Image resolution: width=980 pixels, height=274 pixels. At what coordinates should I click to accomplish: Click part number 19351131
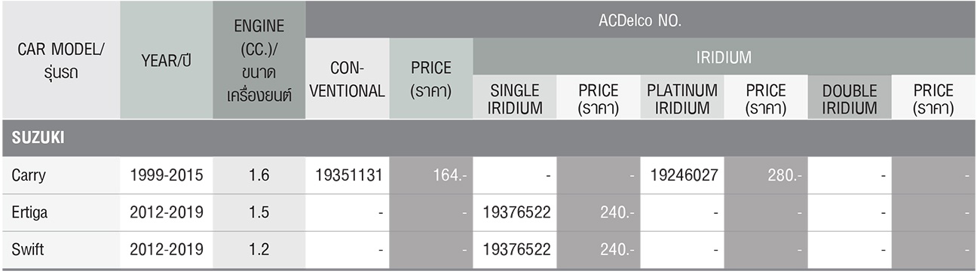click(x=348, y=175)
